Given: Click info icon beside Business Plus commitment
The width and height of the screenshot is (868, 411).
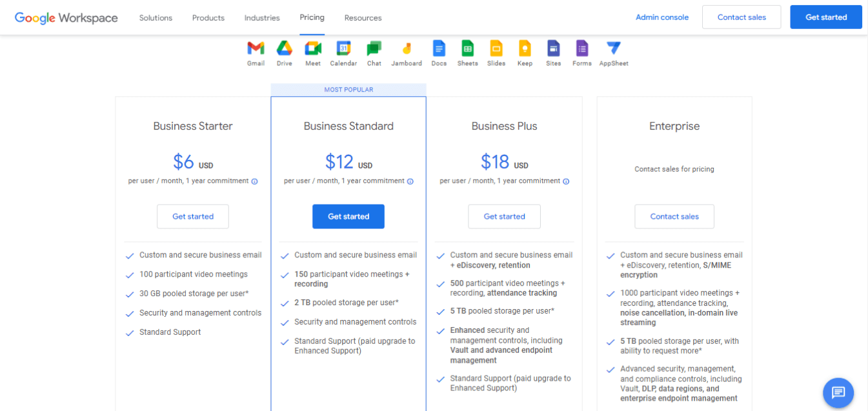Looking at the screenshot, I should [566, 181].
